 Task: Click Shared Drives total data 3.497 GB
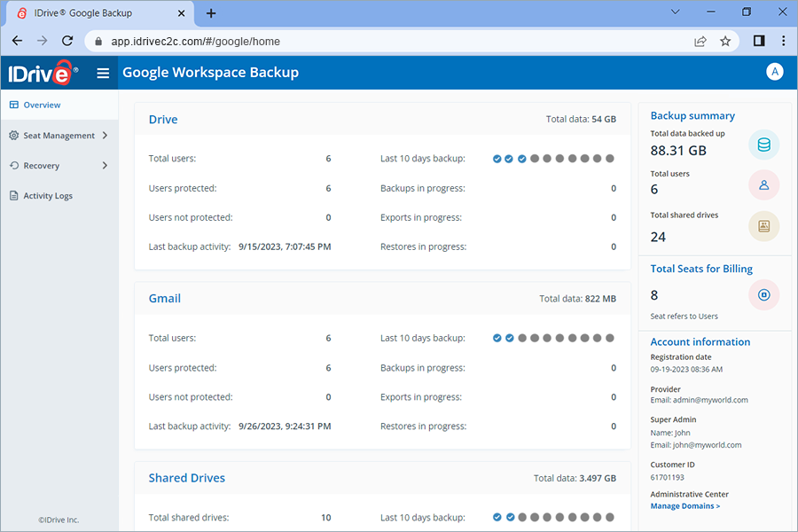[575, 478]
